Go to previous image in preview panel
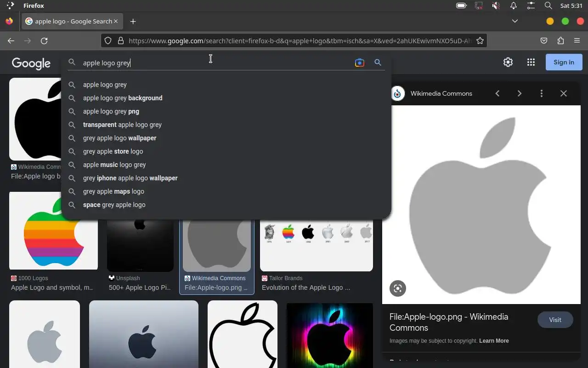The height and width of the screenshot is (368, 588). [498, 93]
